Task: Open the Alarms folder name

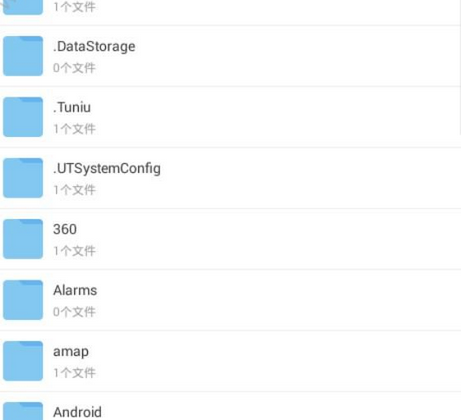Action: [x=75, y=290]
